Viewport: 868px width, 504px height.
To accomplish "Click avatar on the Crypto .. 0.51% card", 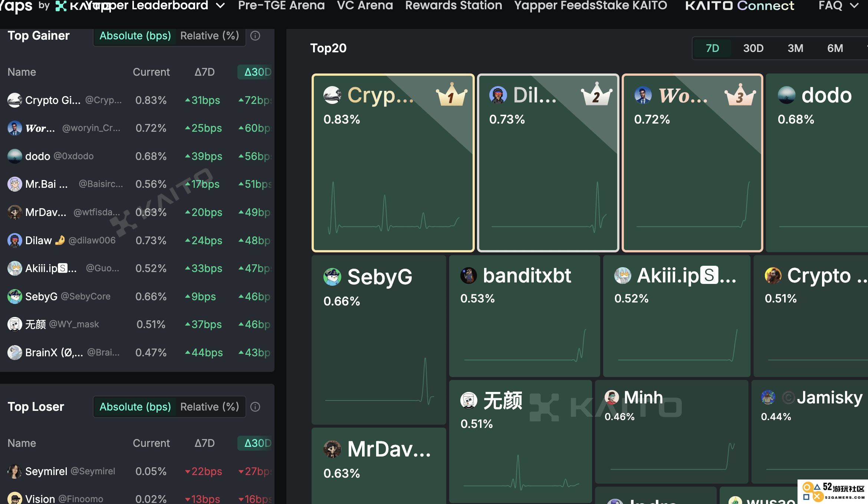I will point(773,276).
